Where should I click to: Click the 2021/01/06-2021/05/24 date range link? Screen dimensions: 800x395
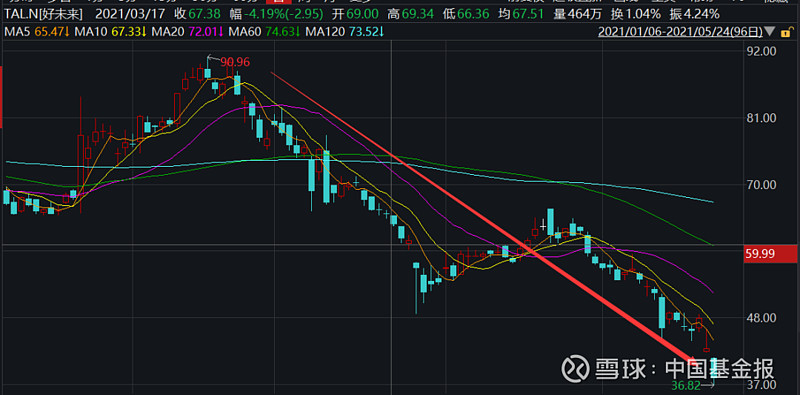click(681, 33)
